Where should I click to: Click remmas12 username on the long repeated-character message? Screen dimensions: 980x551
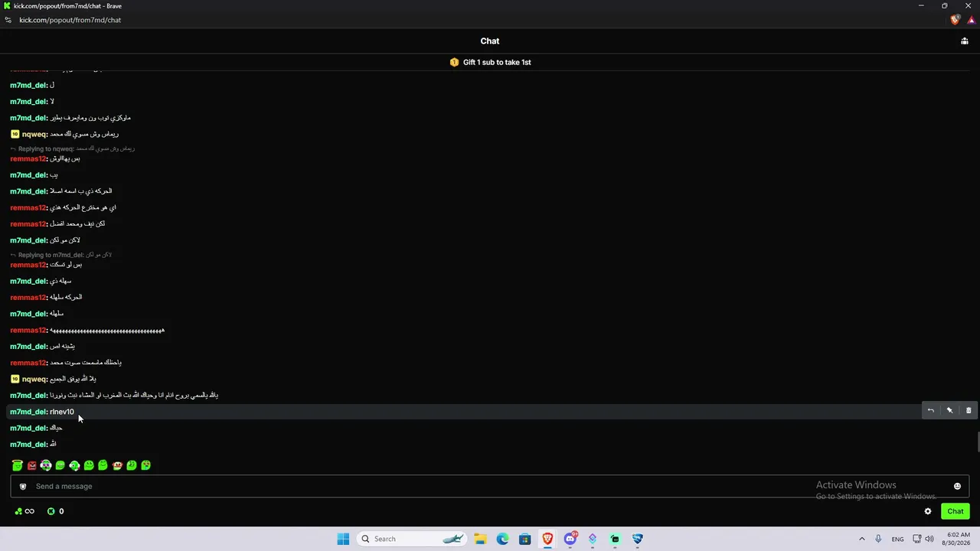click(28, 331)
